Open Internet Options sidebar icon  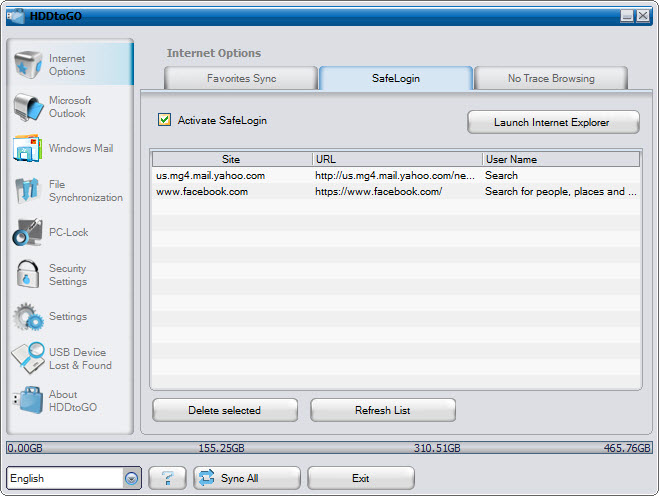point(28,64)
